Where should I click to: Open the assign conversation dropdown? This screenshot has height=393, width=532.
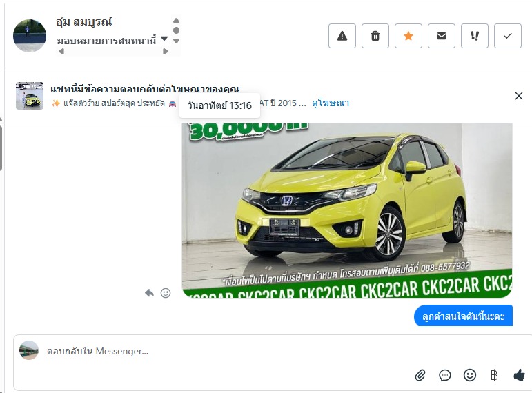pos(112,41)
